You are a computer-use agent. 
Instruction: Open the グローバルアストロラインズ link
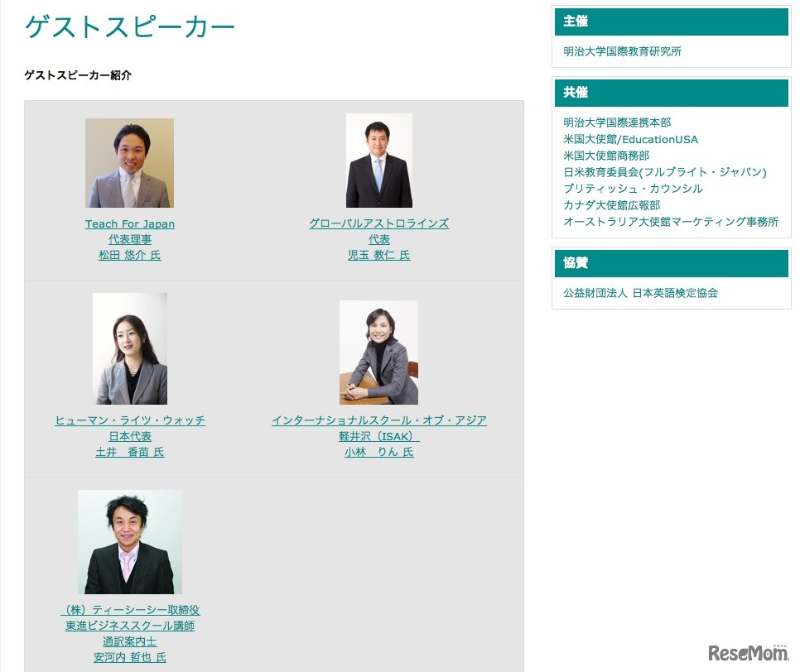pos(379,223)
